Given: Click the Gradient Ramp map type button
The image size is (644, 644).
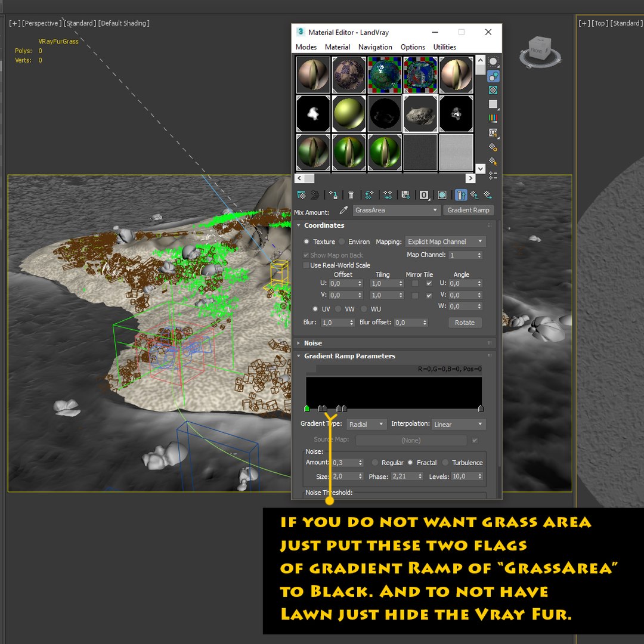Looking at the screenshot, I should [x=468, y=210].
